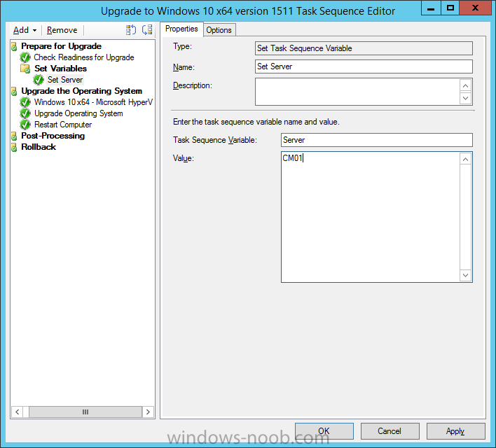496x448 pixels.
Task: Select the Set Variables group
Action: (60, 69)
